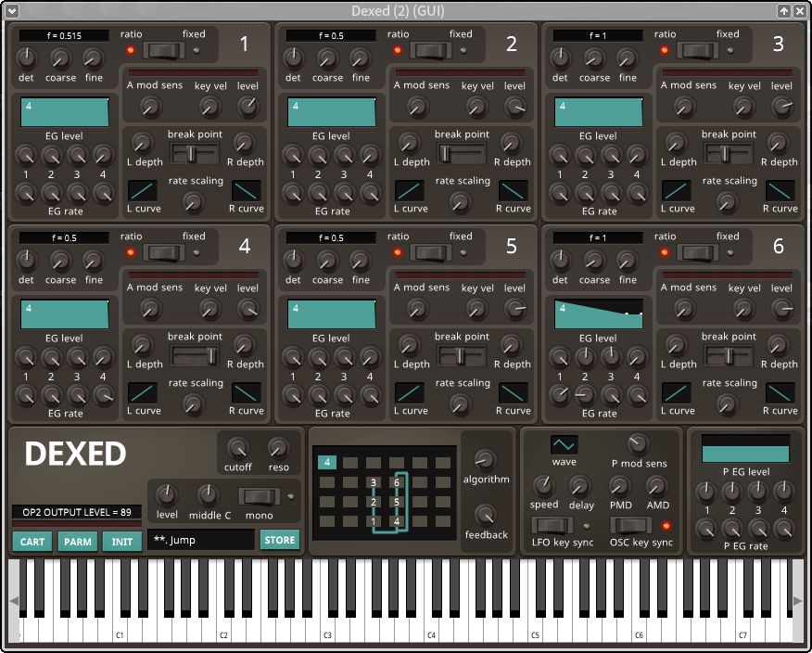Click the INIT button

tap(122, 542)
